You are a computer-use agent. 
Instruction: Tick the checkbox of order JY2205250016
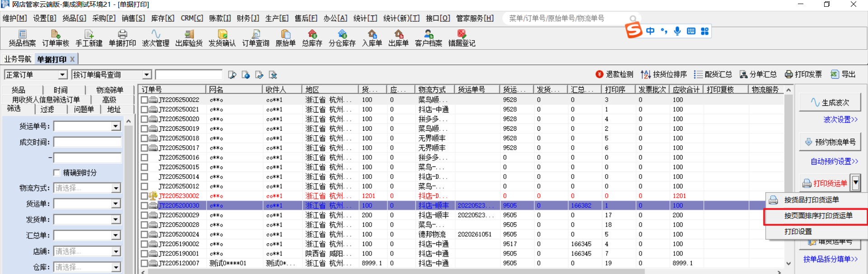(x=144, y=157)
